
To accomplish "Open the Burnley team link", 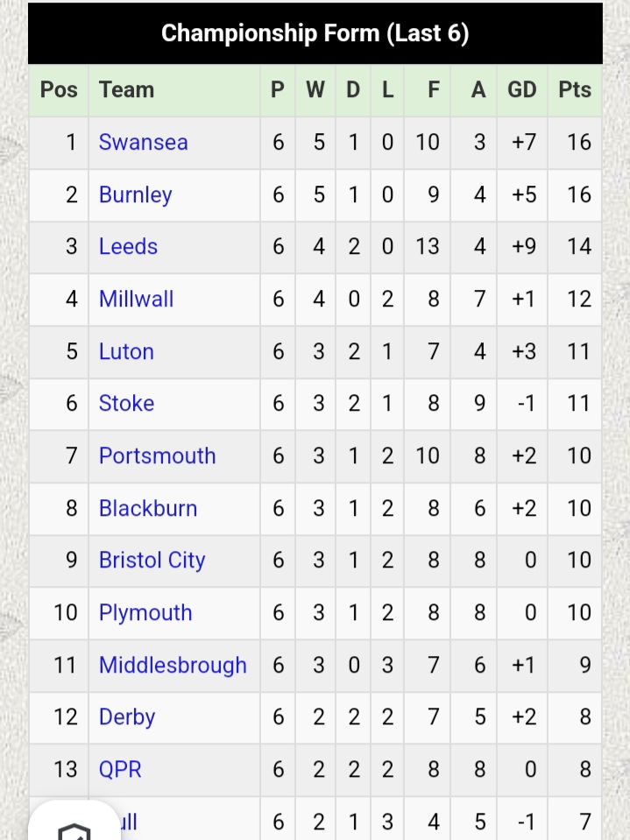I will click(135, 194).
